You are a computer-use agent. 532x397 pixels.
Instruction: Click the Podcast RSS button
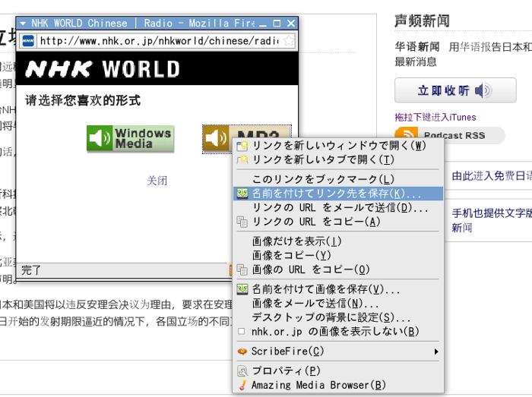click(450, 135)
